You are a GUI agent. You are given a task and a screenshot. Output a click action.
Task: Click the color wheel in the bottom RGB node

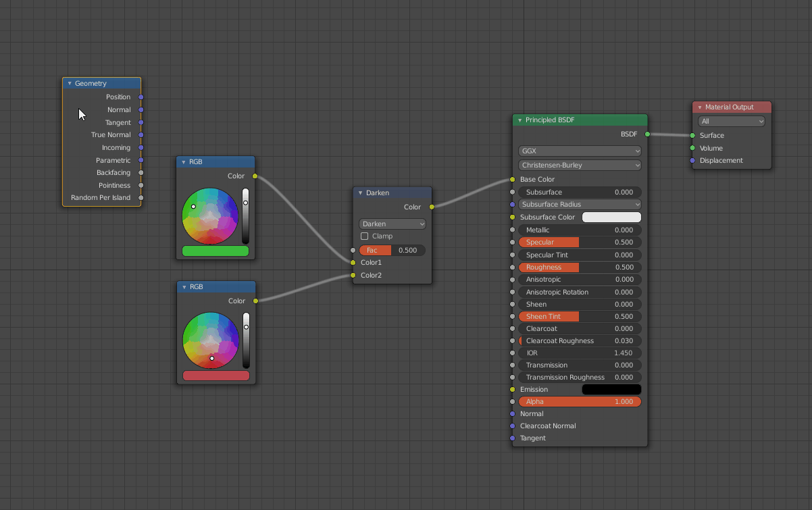coord(211,340)
